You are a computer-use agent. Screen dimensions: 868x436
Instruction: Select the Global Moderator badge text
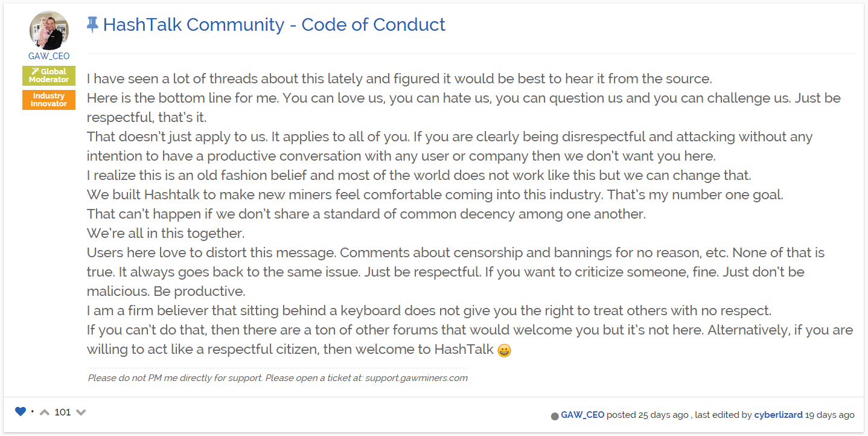point(49,75)
